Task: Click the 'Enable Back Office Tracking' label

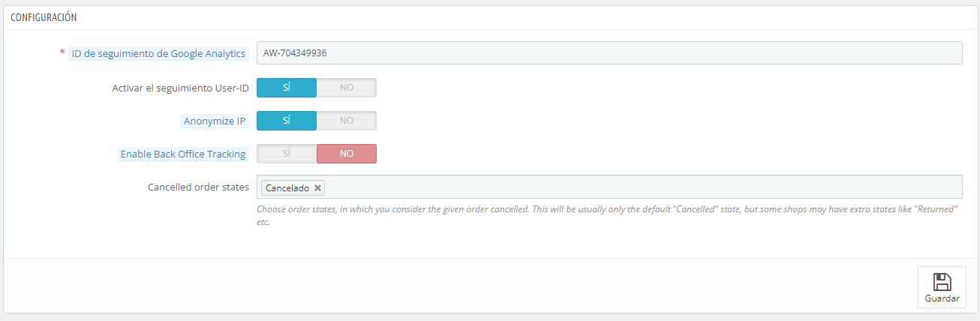Action: [183, 154]
